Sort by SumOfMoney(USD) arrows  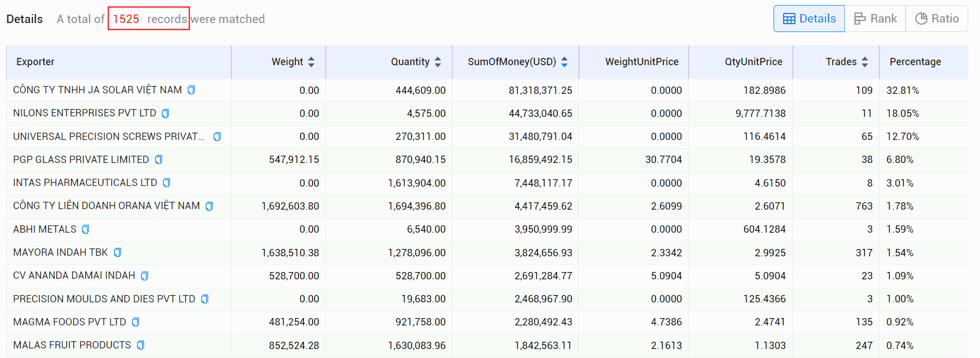coord(564,62)
